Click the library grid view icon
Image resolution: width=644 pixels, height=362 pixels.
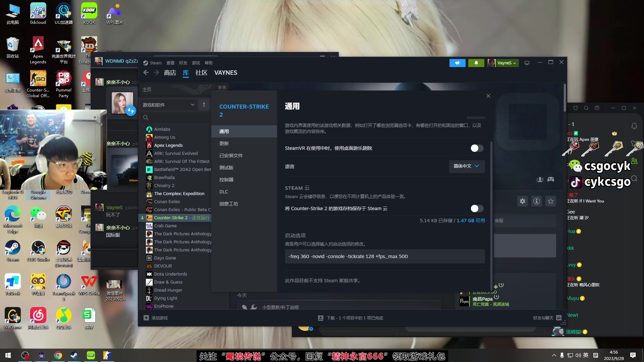point(222,88)
